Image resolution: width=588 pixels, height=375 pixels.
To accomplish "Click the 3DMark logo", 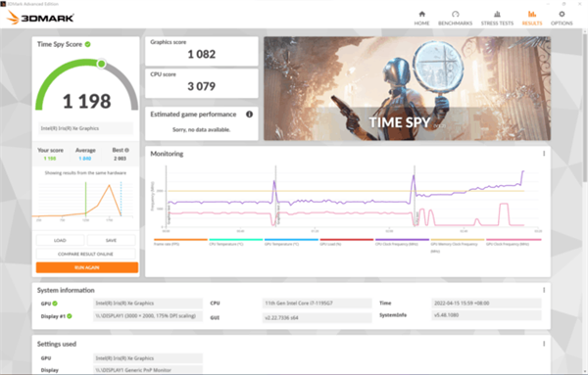I will point(40,18).
